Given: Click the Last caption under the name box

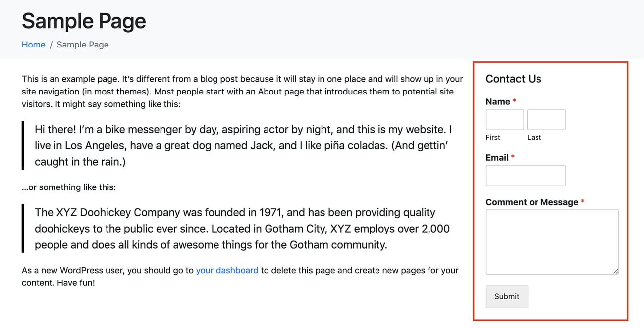Looking at the screenshot, I should (x=534, y=137).
